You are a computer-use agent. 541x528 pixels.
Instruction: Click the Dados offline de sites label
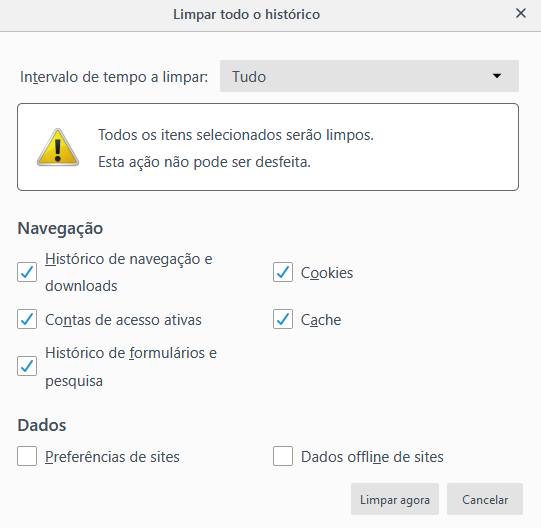coord(372,457)
